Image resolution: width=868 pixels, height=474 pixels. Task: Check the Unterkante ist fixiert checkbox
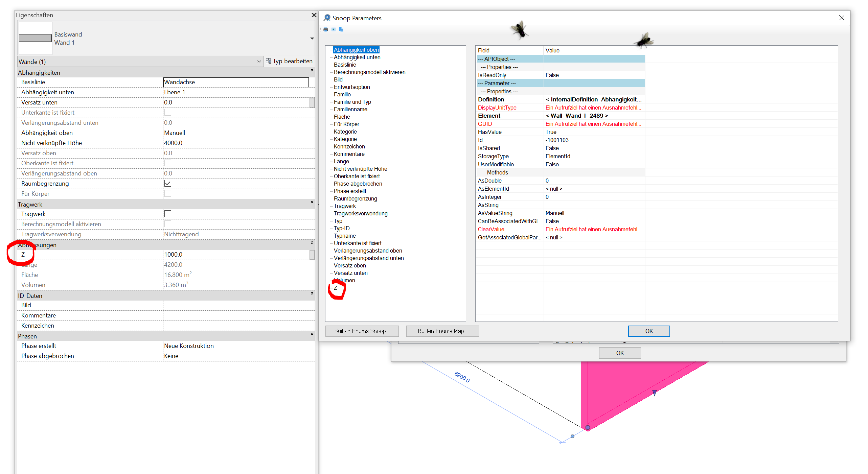tap(168, 112)
